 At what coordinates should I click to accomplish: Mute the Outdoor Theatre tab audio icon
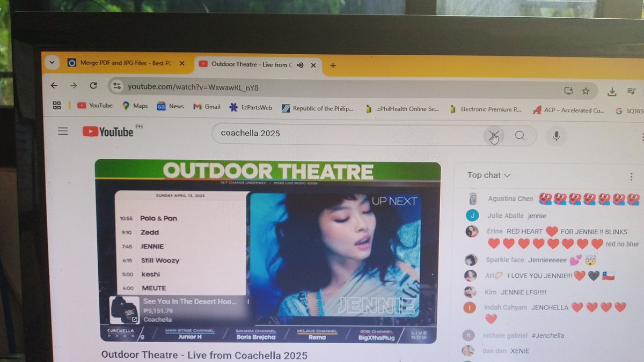click(300, 65)
